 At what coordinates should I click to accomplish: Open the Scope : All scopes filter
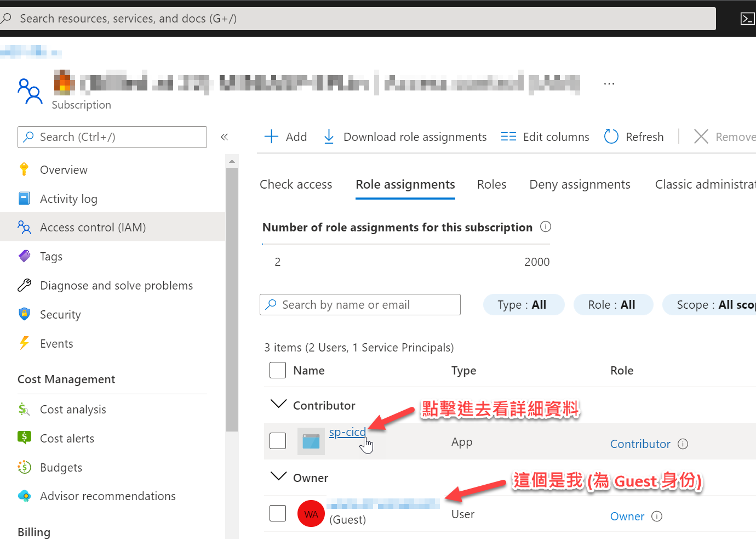709,305
